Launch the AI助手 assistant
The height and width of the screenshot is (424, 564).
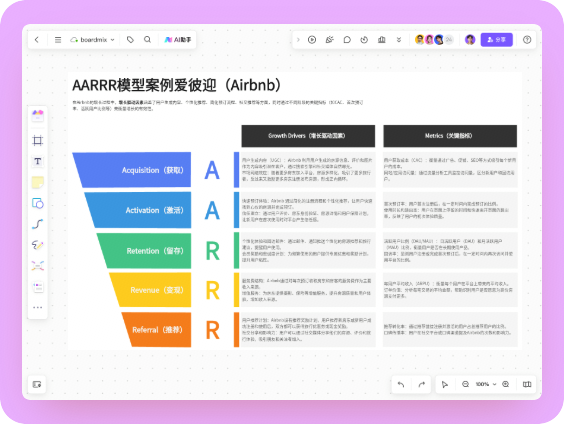(178, 40)
